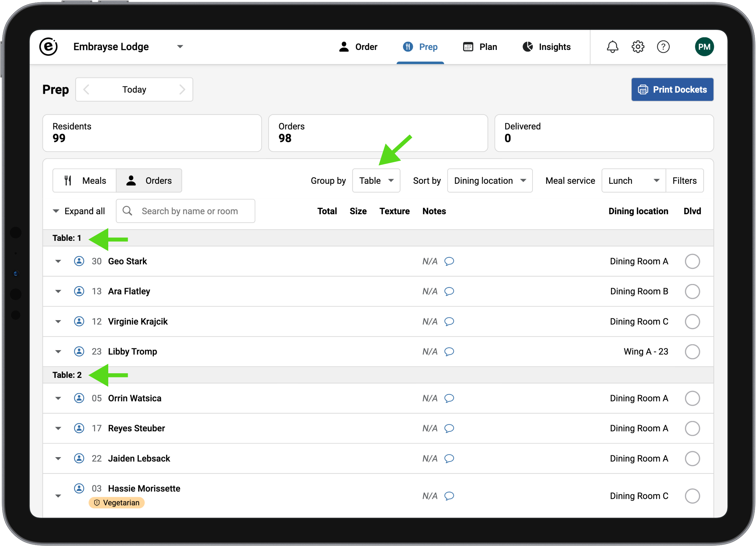
Task: Go to next day arrow
Action: (x=182, y=90)
